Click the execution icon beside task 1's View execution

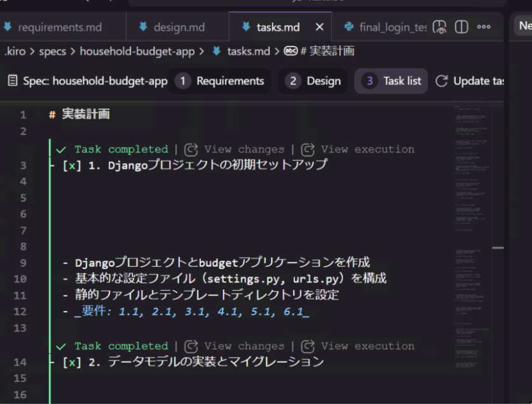[308, 150]
